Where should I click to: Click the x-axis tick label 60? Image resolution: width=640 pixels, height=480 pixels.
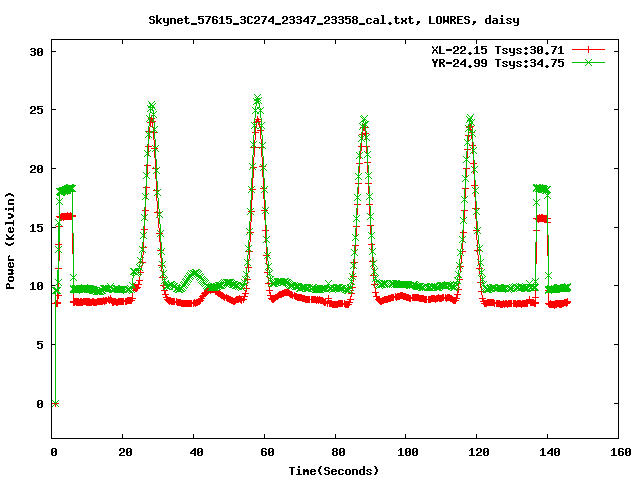[267, 452]
